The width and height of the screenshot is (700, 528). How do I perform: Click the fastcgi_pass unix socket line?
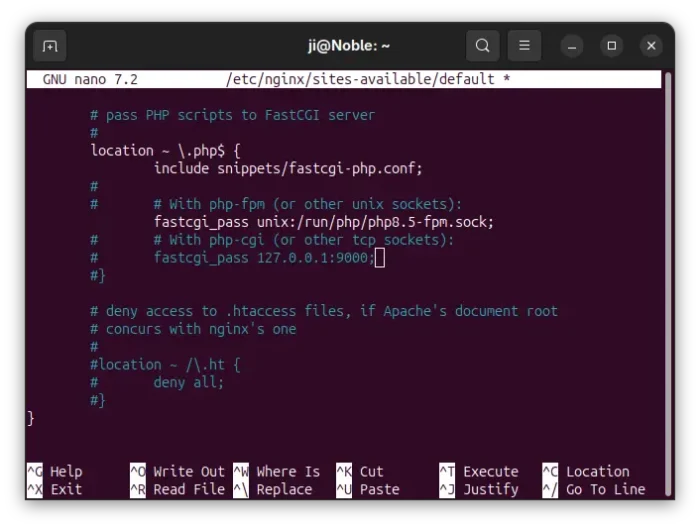pos(323,222)
